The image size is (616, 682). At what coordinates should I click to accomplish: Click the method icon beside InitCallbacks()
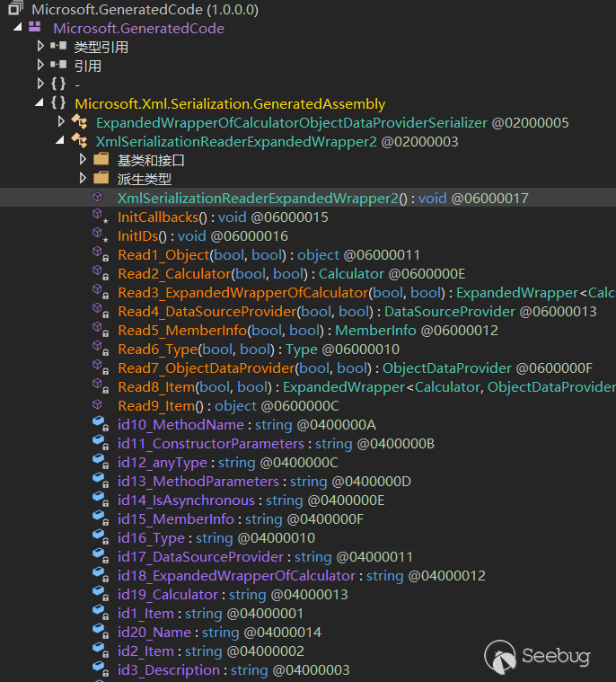(x=100, y=217)
